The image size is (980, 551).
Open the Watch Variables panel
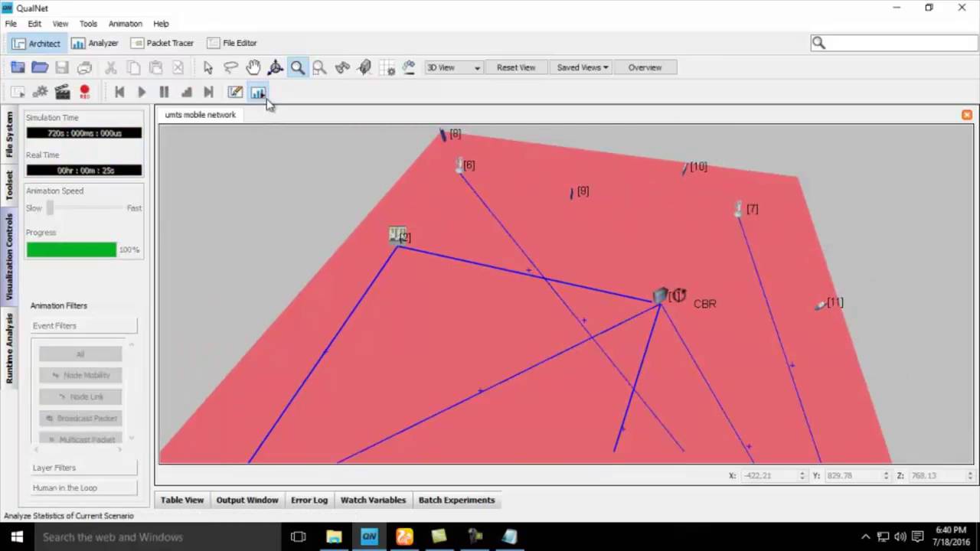coord(373,500)
